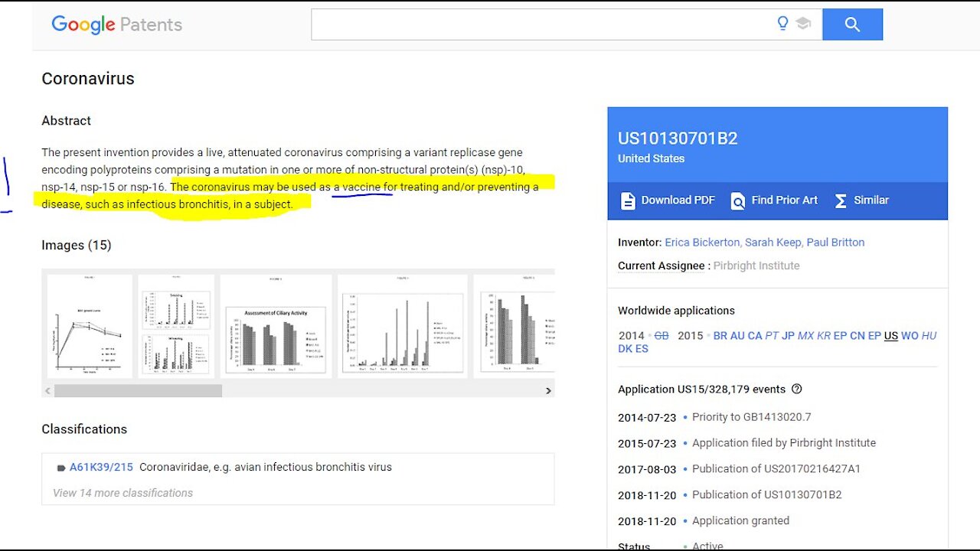
Task: Open the CA worldwide application
Action: coord(755,336)
